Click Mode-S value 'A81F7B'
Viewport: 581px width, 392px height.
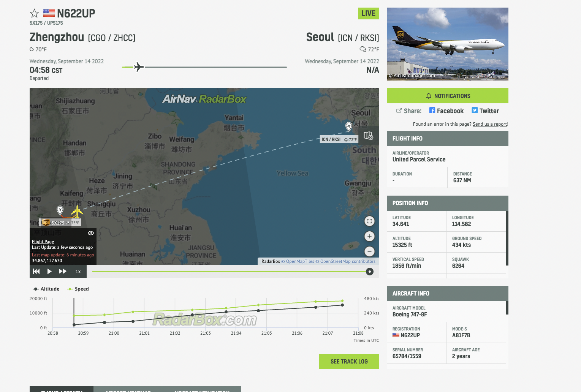[x=461, y=335]
